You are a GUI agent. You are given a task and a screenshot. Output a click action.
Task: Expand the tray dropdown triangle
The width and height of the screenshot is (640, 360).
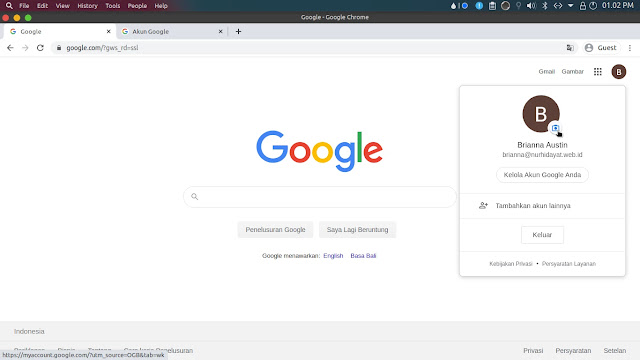tap(571, 6)
